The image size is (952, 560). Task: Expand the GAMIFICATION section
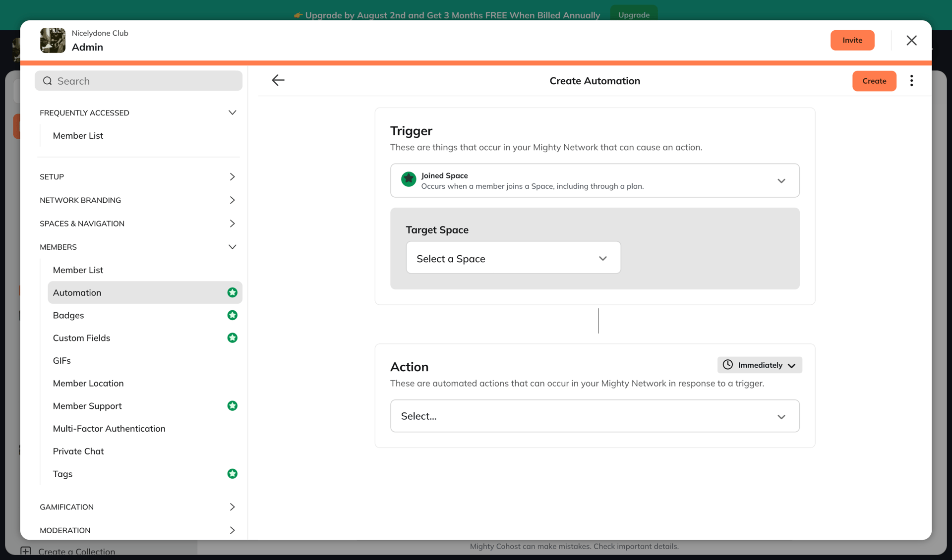coord(232,506)
